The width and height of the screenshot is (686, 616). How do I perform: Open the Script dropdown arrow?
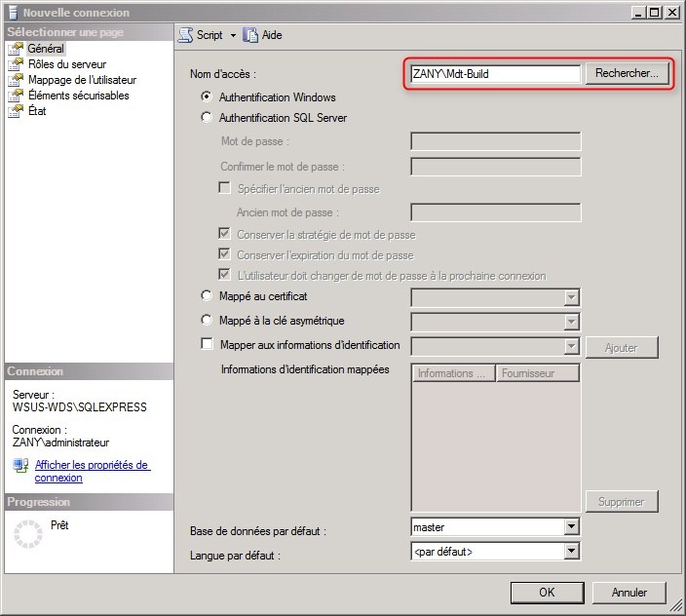point(233,35)
